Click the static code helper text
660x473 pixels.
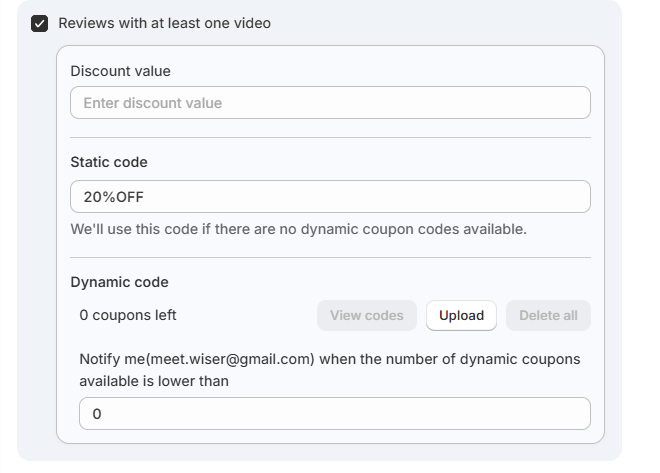[298, 229]
